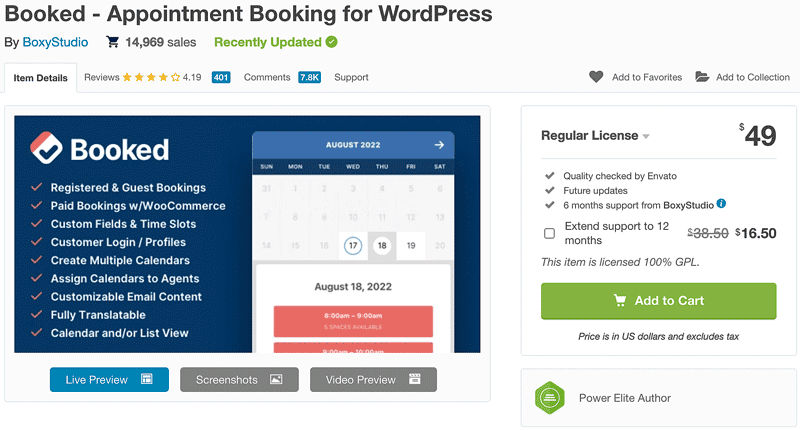Click the AUGUST 2022 calendar header

pos(353,145)
